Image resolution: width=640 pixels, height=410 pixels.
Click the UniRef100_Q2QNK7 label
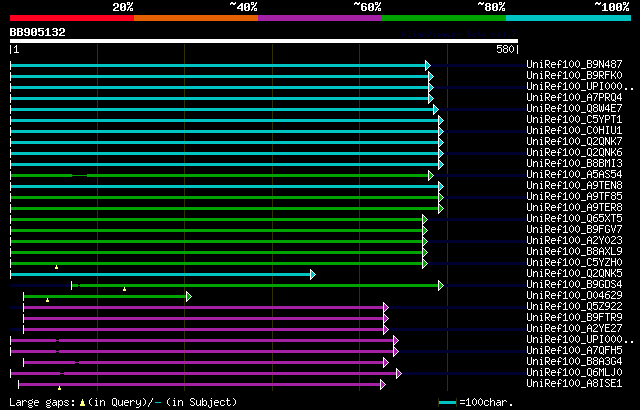click(574, 142)
